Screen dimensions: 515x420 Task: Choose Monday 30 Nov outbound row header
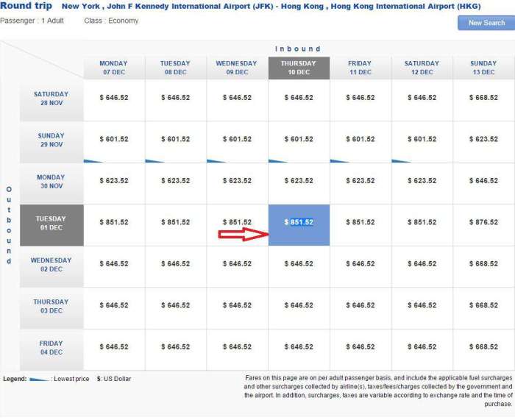tap(51, 184)
